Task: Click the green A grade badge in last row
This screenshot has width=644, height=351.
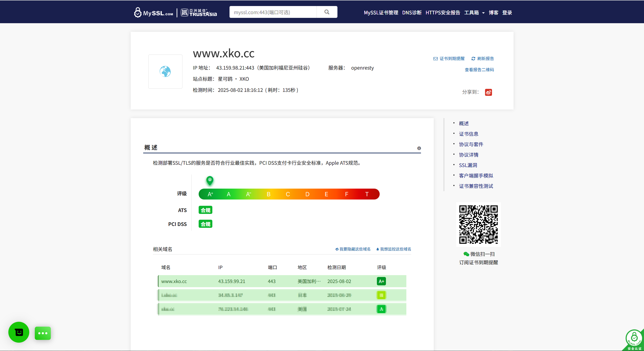Action: click(381, 309)
